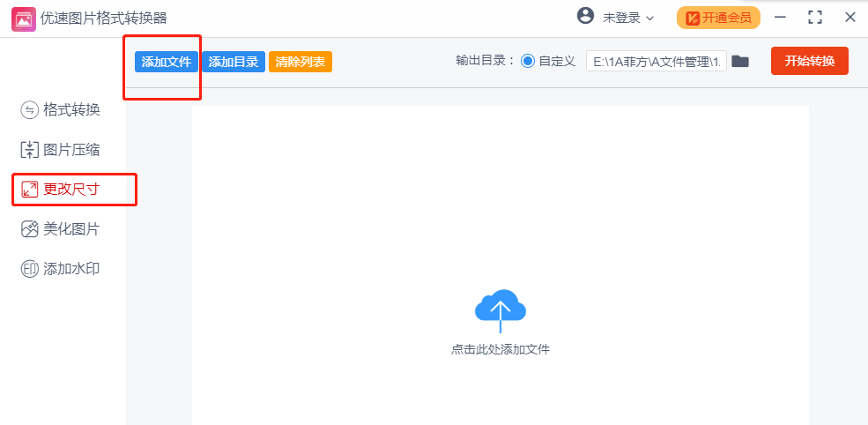This screenshot has height=425, width=868.
Task: Switch to 格式转换 in sidebar
Action: (60, 109)
